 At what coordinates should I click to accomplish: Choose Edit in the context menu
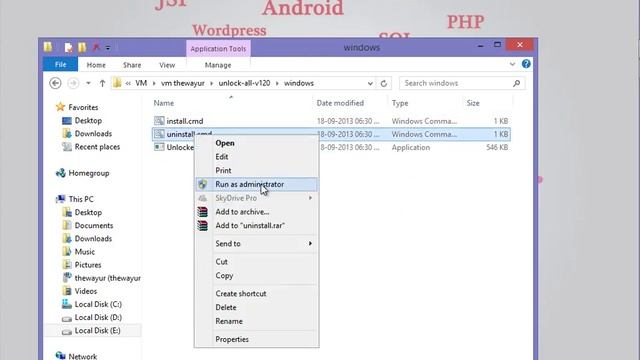pyautogui.click(x=256, y=157)
